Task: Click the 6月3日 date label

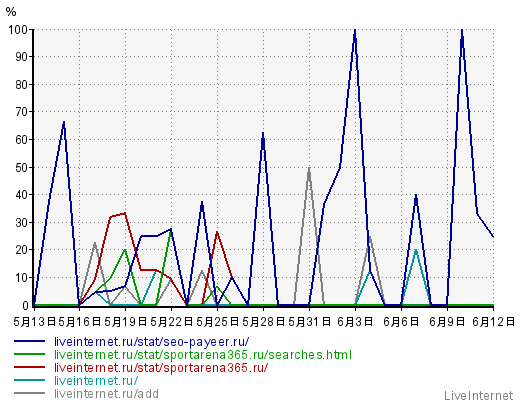Action: (355, 322)
